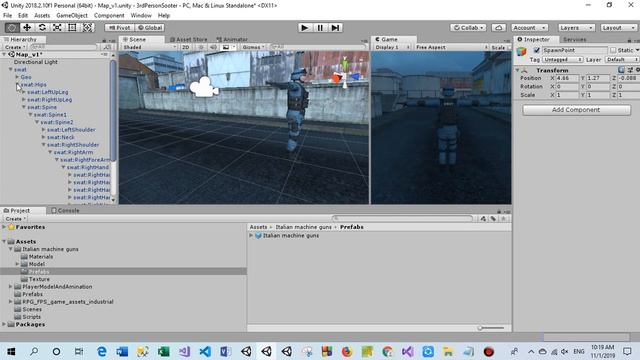Collapse the swat object in Hierarchy
This screenshot has height=360, width=640.
[x=11, y=69]
